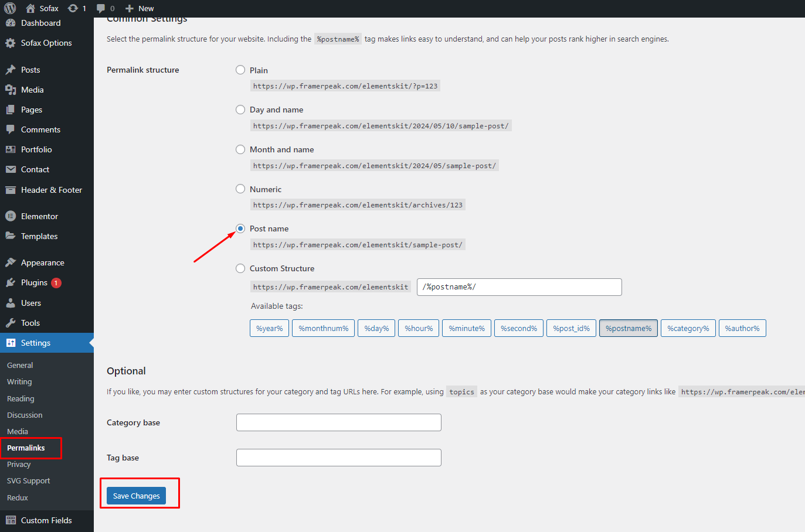Add the %monthnum% tag
The width and height of the screenshot is (805, 532).
click(x=324, y=328)
